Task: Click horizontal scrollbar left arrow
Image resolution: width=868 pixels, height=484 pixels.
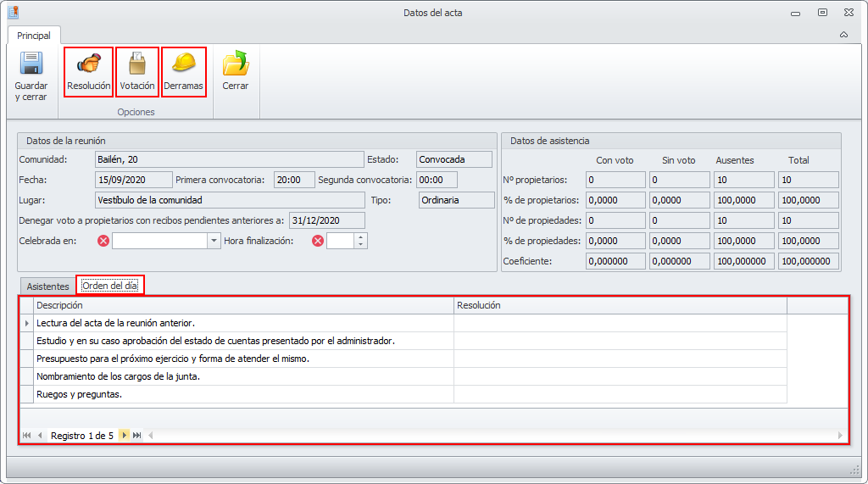Action: (x=151, y=436)
